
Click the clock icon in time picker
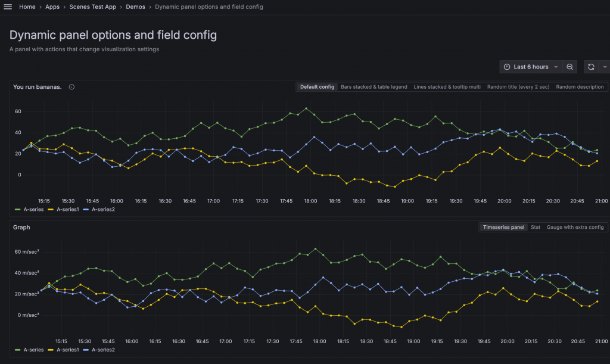(x=507, y=67)
